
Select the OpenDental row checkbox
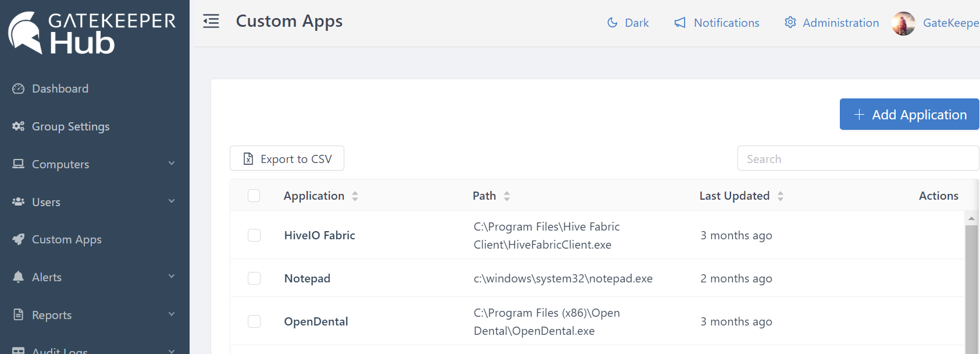[254, 321]
